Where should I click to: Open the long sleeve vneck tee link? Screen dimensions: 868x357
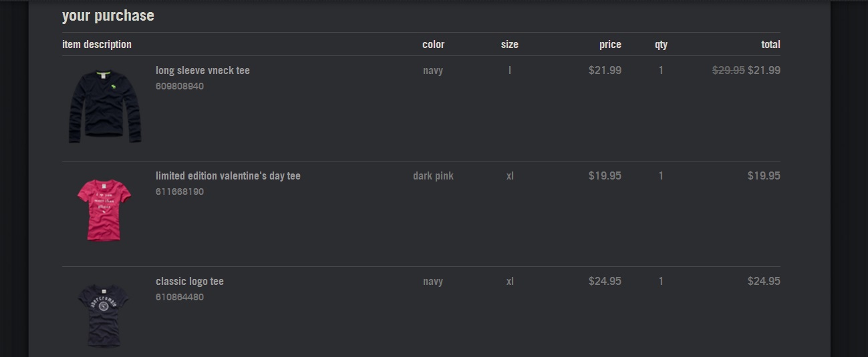[x=202, y=71]
